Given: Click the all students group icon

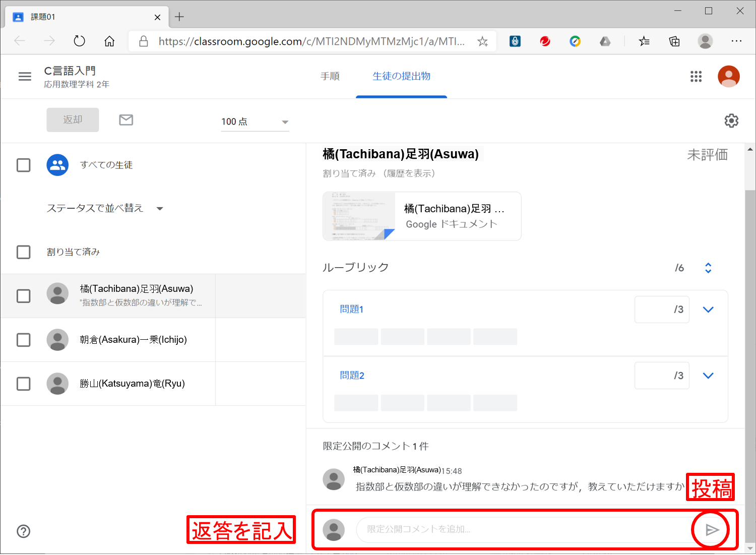Looking at the screenshot, I should point(57,165).
